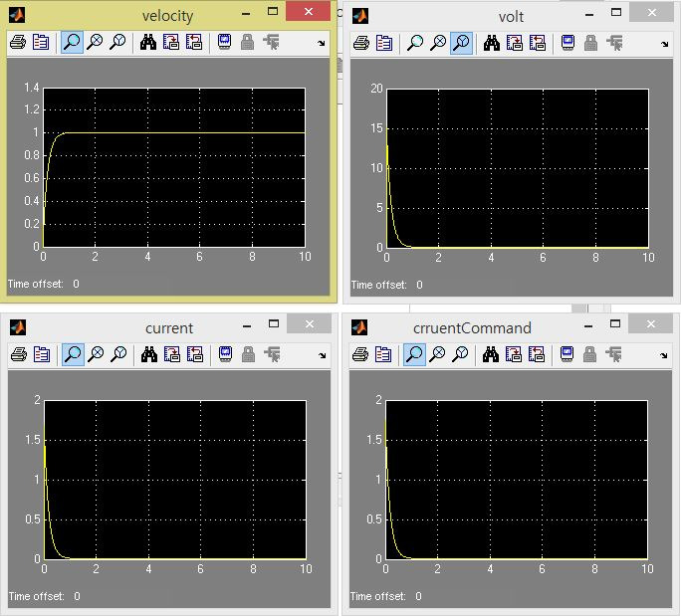Save current axes settings in crruentCommand scope
Screen dimensions: 681x616
coord(514,354)
